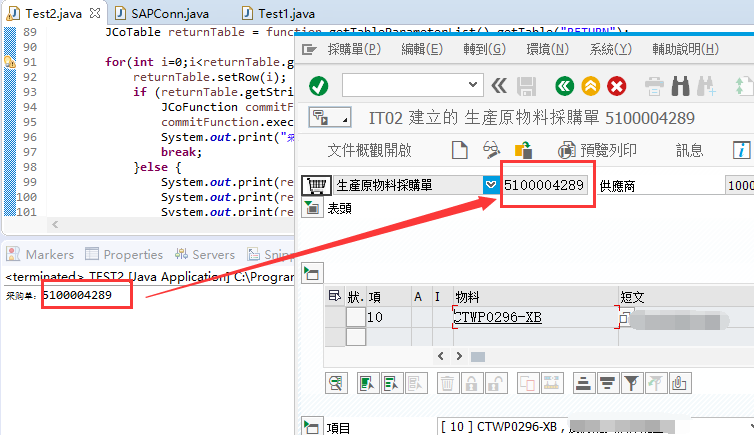Click the set filter funnel icon
This screenshot has height=435, width=754.
[x=631, y=383]
